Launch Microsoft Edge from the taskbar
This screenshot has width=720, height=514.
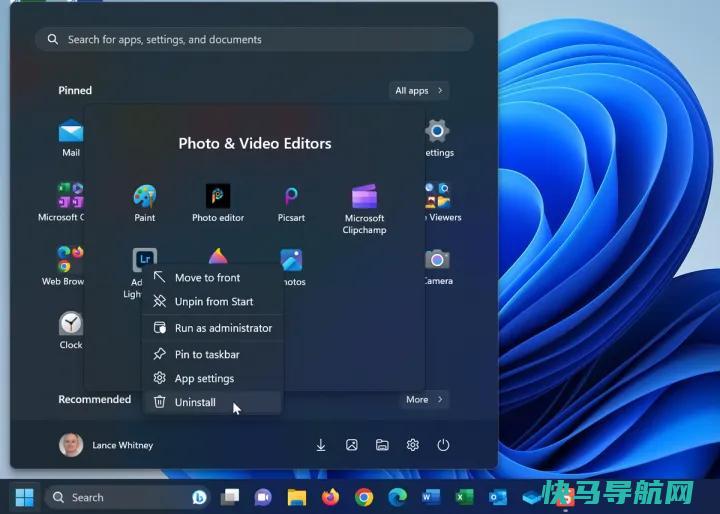[397, 497]
